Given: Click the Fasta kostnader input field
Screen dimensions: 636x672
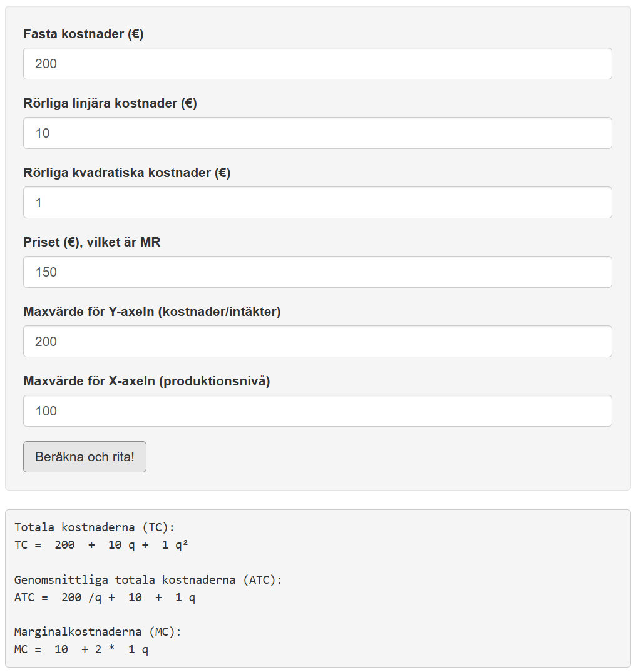Looking at the screenshot, I should [x=317, y=64].
